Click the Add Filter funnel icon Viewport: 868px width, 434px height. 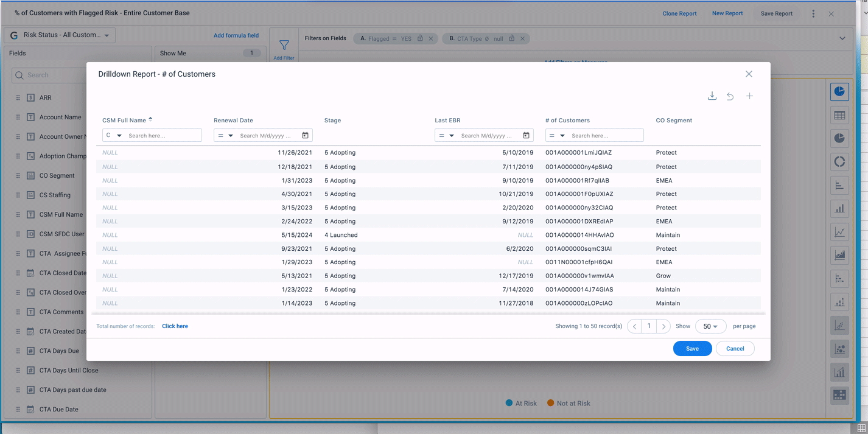pyautogui.click(x=284, y=46)
